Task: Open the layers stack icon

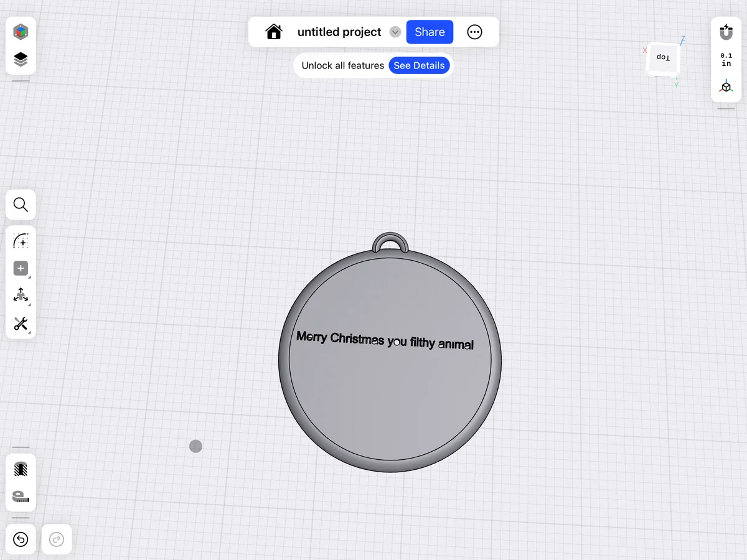Action: pos(21,60)
